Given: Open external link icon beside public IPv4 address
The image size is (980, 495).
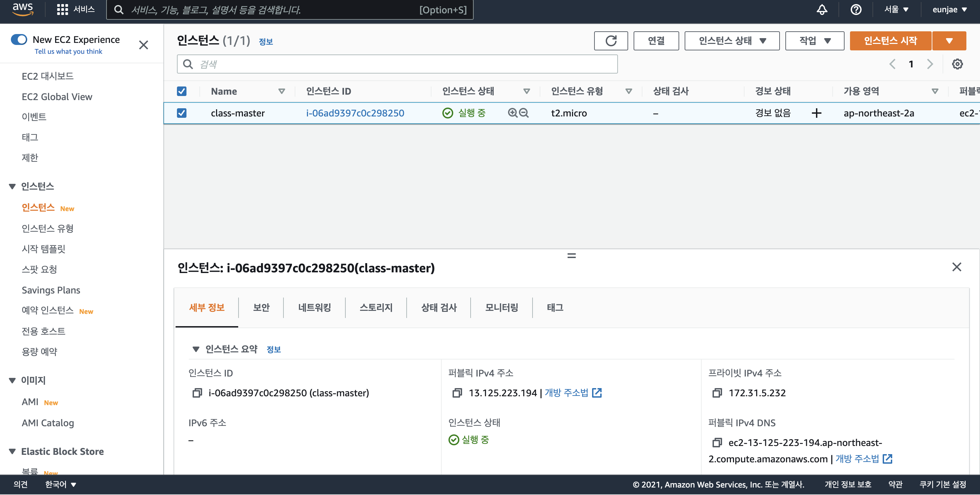Looking at the screenshot, I should click(x=597, y=393).
